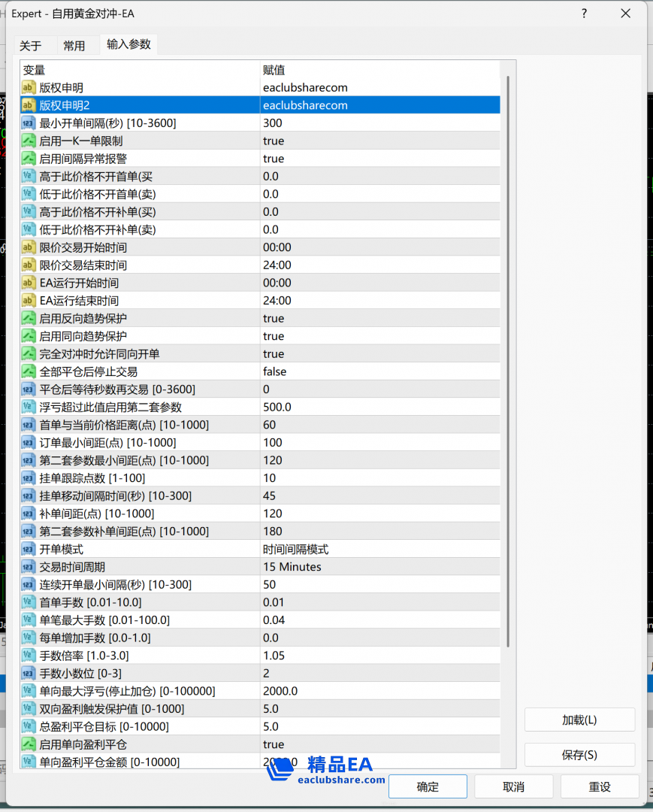Click the 首单手数 value field 0.01
Screen dimensions: 653x812
pyautogui.click(x=379, y=602)
